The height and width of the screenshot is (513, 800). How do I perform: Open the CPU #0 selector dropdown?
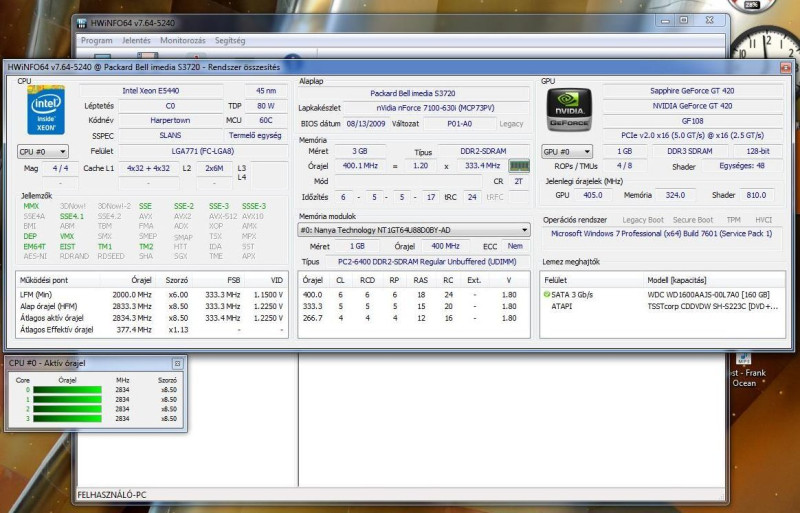[43, 152]
